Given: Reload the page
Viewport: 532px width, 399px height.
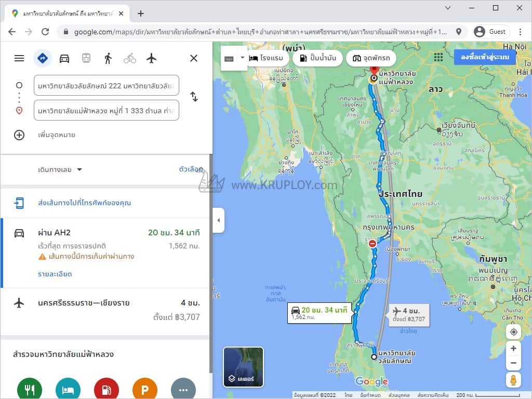Looking at the screenshot, I should [45, 32].
